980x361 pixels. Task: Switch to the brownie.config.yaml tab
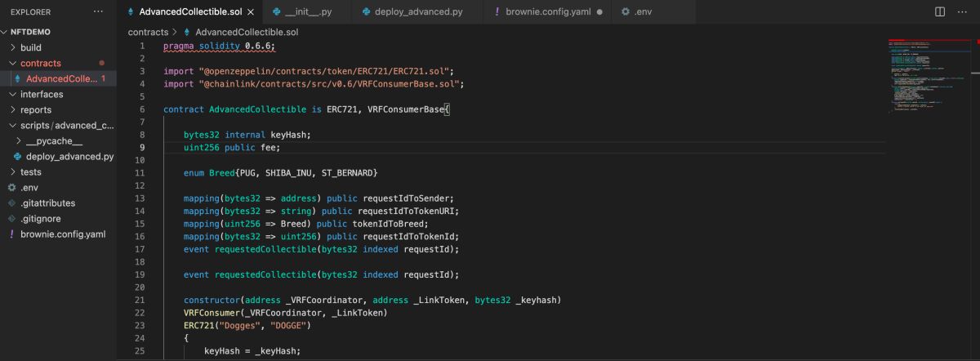[546, 12]
